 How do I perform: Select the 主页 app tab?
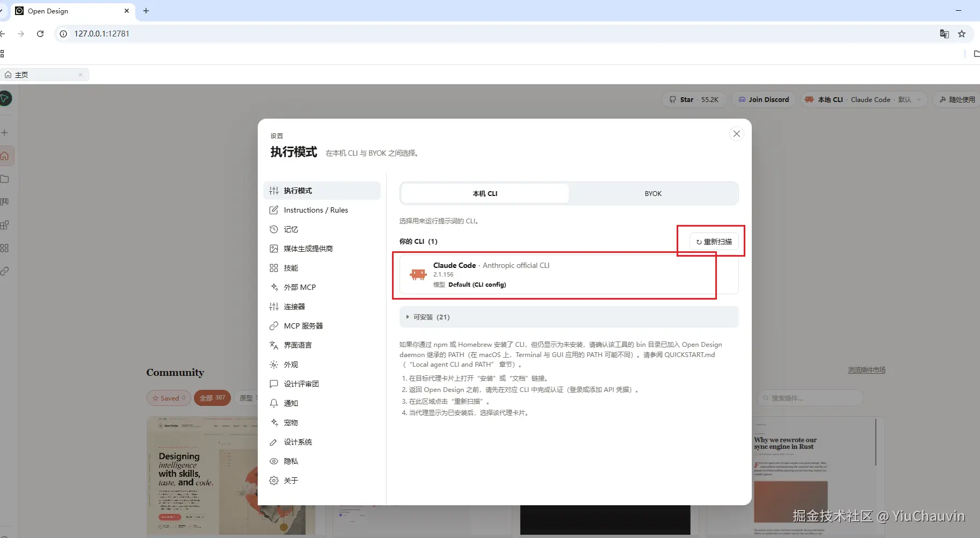[45, 75]
